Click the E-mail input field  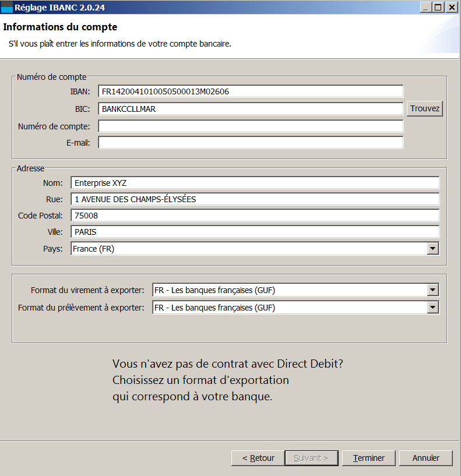click(251, 143)
